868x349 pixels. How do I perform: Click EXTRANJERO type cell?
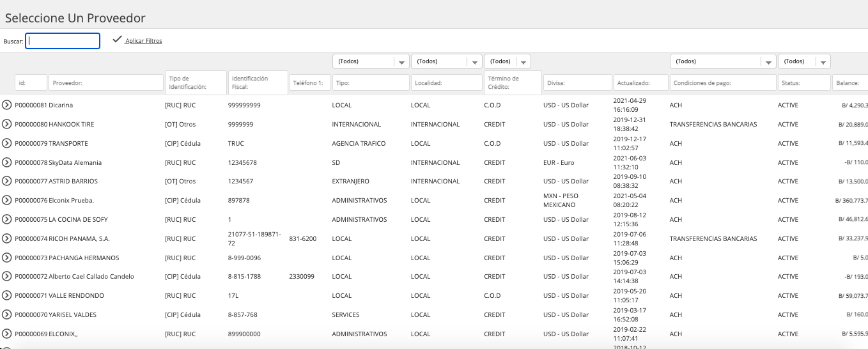(350, 182)
